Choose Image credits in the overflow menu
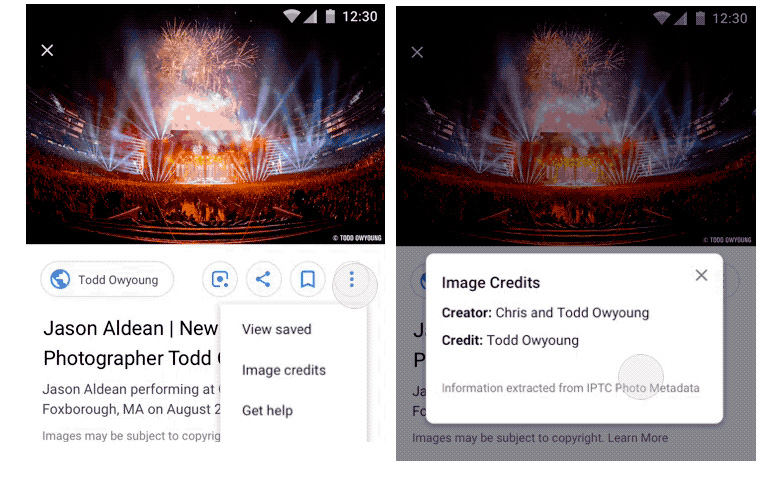Screen dimensions: 770x500 point(284,370)
